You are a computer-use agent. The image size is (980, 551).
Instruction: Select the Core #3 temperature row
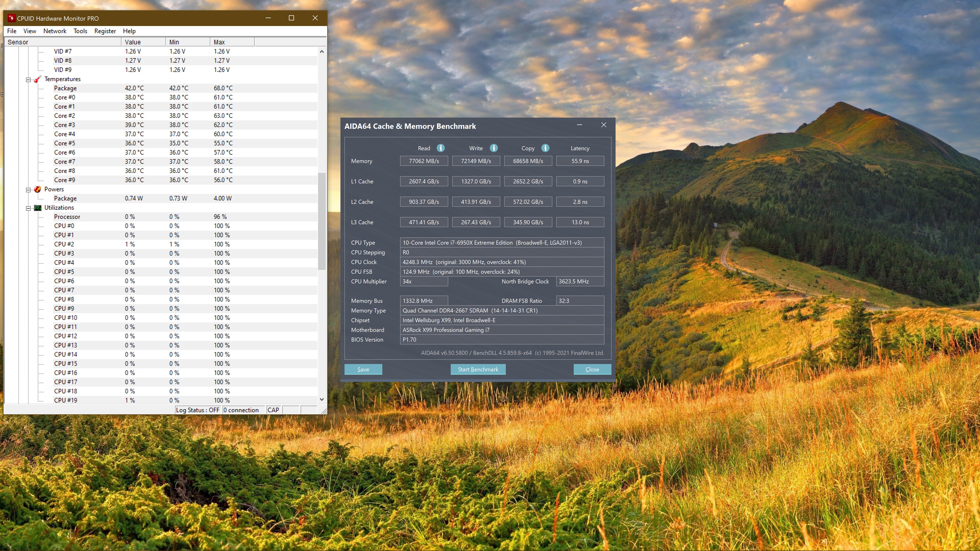[x=65, y=125]
